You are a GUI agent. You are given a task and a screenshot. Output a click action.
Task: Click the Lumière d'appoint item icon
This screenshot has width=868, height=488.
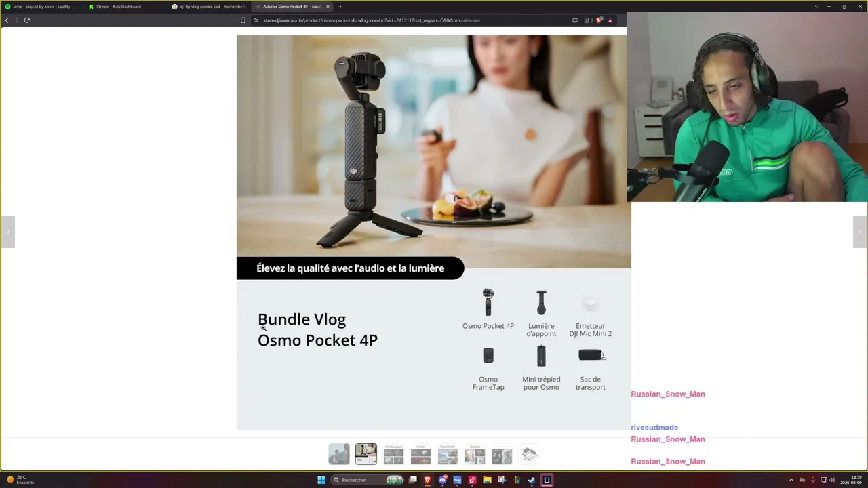coord(541,302)
